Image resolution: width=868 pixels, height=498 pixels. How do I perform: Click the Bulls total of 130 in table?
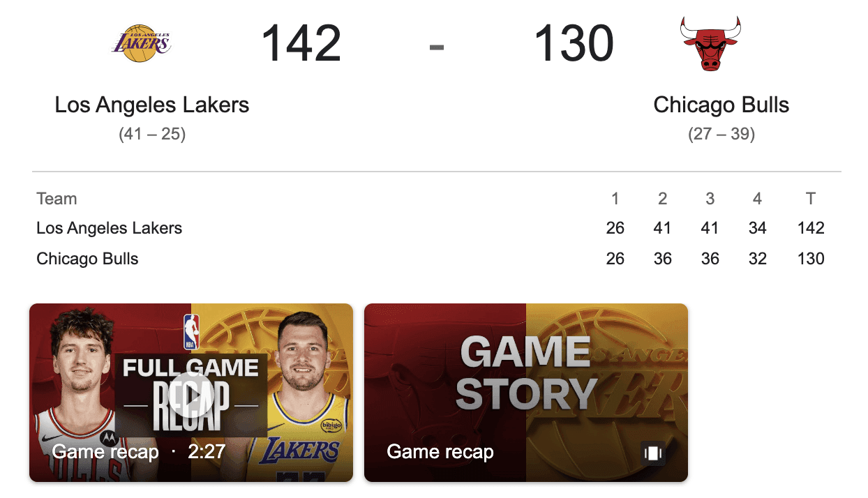(x=810, y=259)
